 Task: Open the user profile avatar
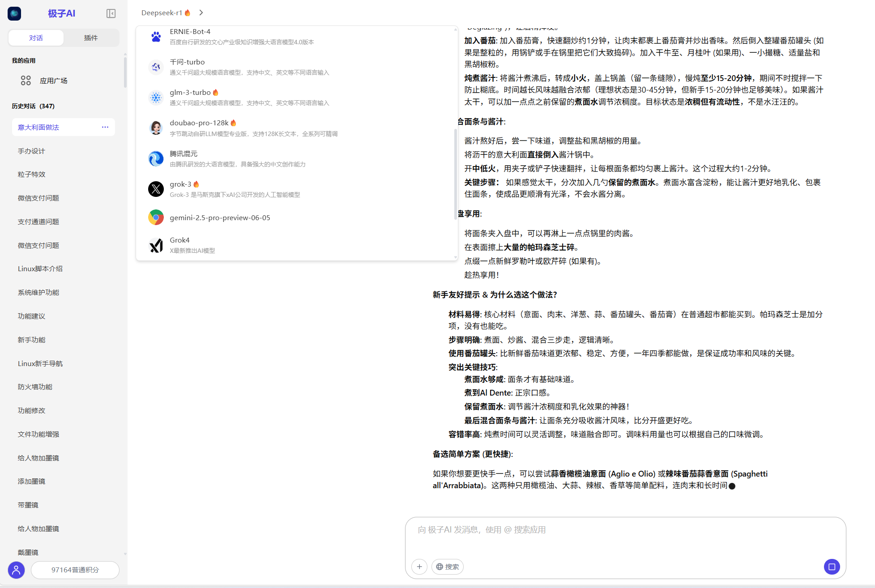16,570
